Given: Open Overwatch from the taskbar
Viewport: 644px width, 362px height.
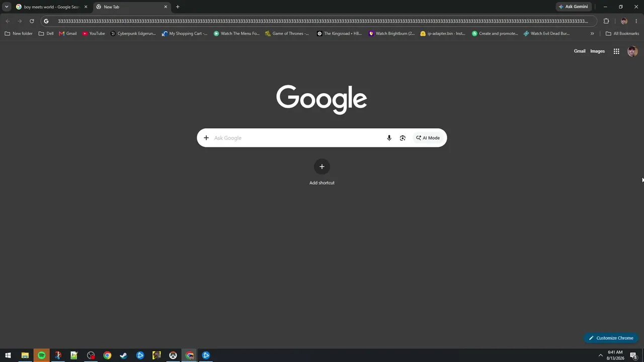Looking at the screenshot, I should (x=173, y=355).
